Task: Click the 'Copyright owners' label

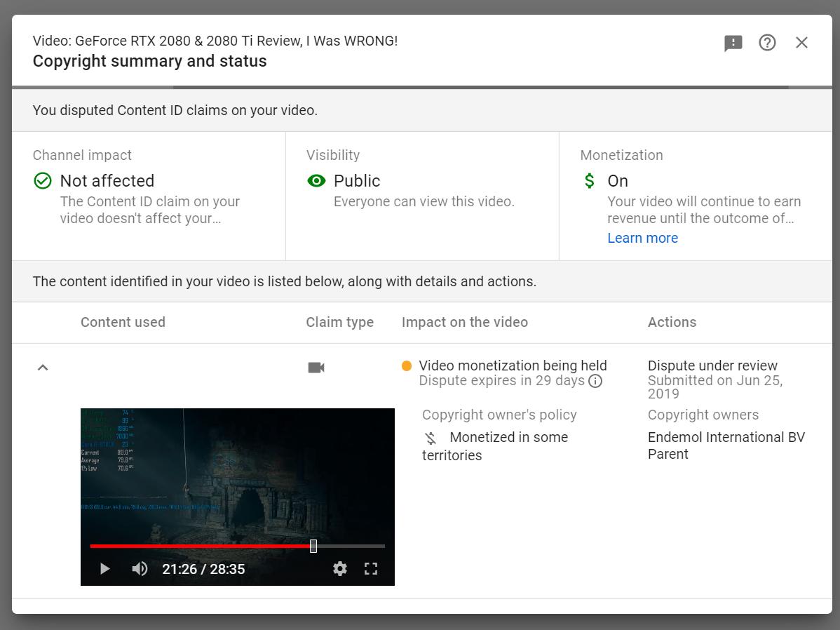Action: 703,415
